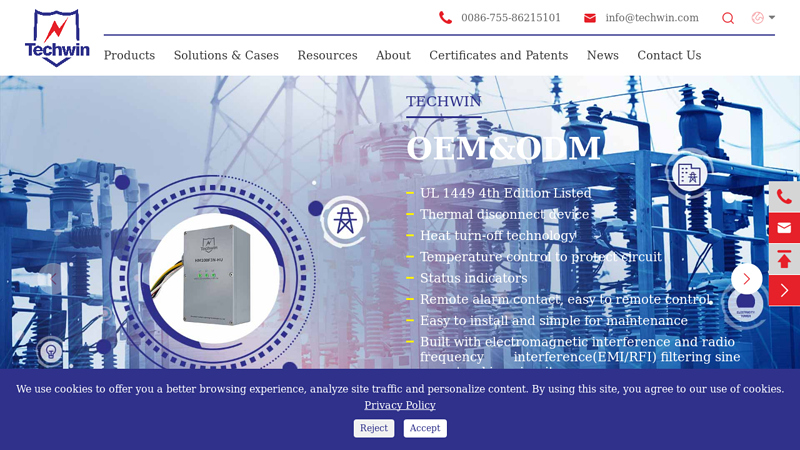800x450 pixels.
Task: Go to the News page
Action: coord(603,55)
